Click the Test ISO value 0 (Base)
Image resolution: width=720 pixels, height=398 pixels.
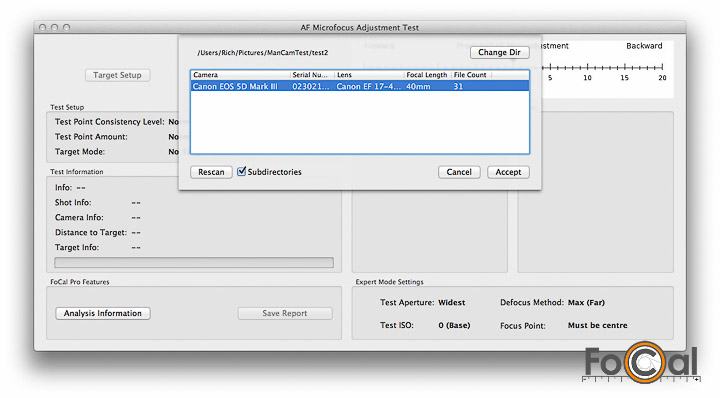[454, 325]
